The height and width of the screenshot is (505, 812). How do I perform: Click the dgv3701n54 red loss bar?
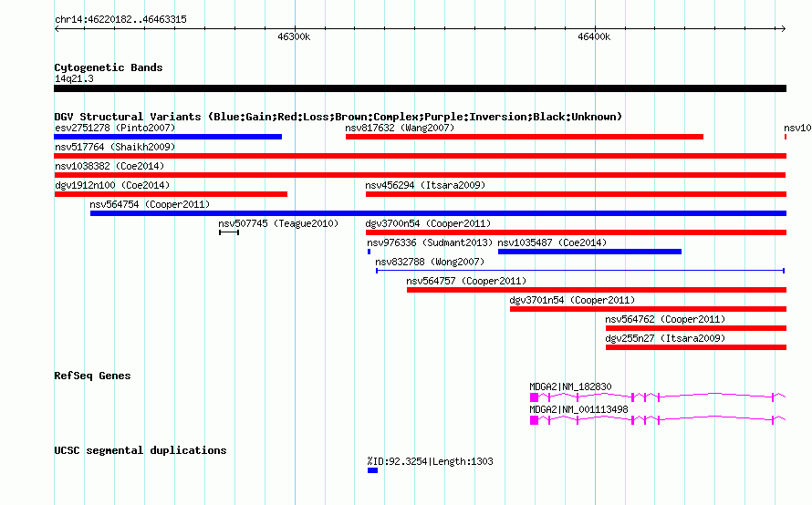coord(648,309)
